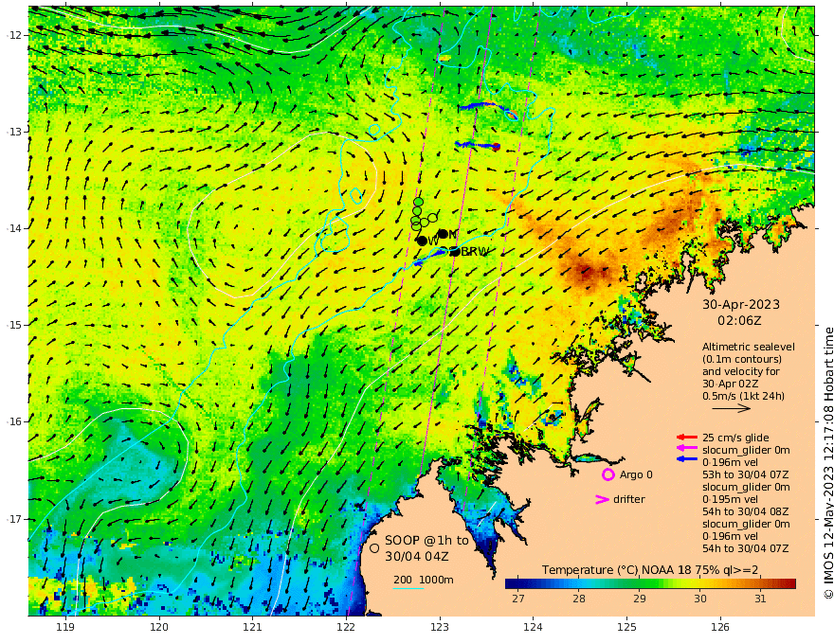Click the '25 cm/s glide' legend text
Image resolution: width=834 pixels, height=644 pixels.
[735, 438]
